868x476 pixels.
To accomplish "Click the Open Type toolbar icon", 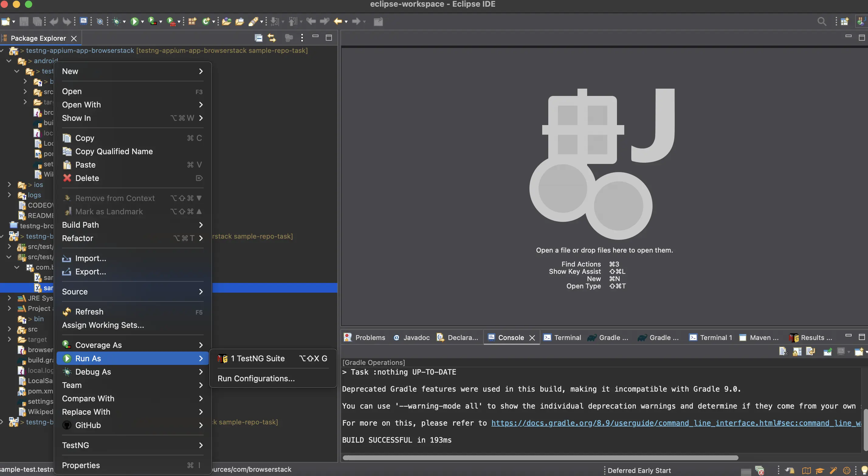I will (226, 22).
